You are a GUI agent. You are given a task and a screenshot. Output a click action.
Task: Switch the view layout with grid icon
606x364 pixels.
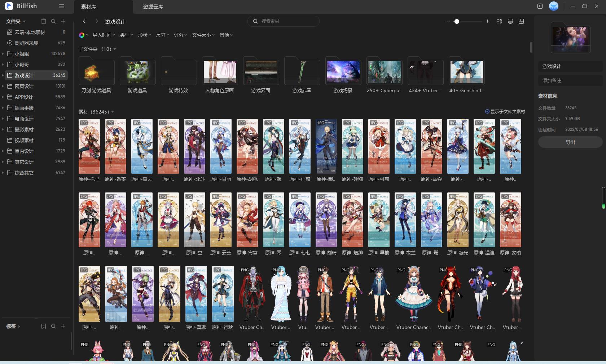coord(521,21)
